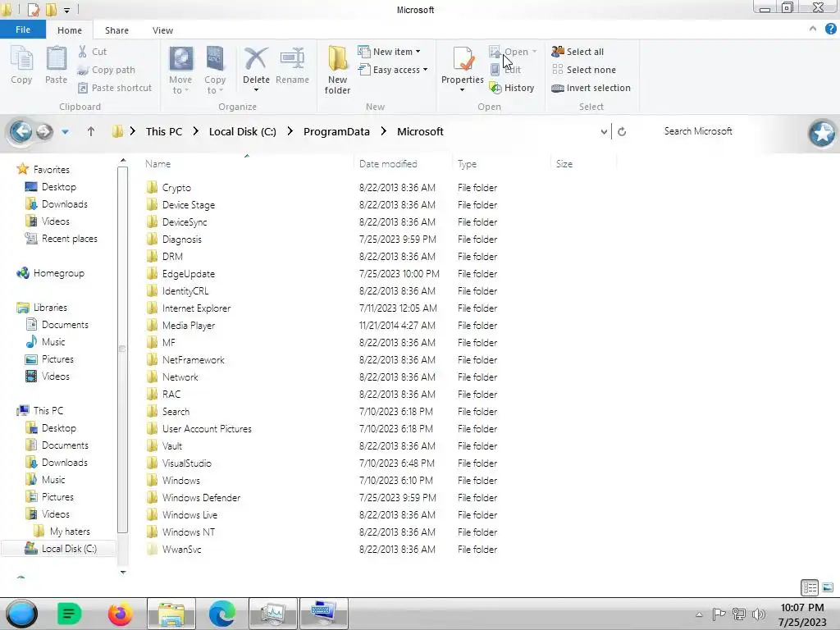This screenshot has width=840, height=630.
Task: Refresh the current folder view
Action: [622, 131]
